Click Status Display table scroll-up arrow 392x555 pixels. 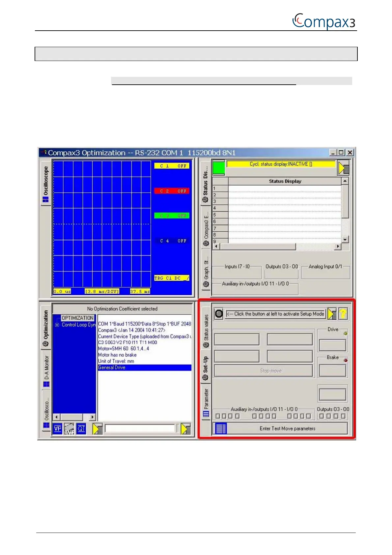(345, 181)
